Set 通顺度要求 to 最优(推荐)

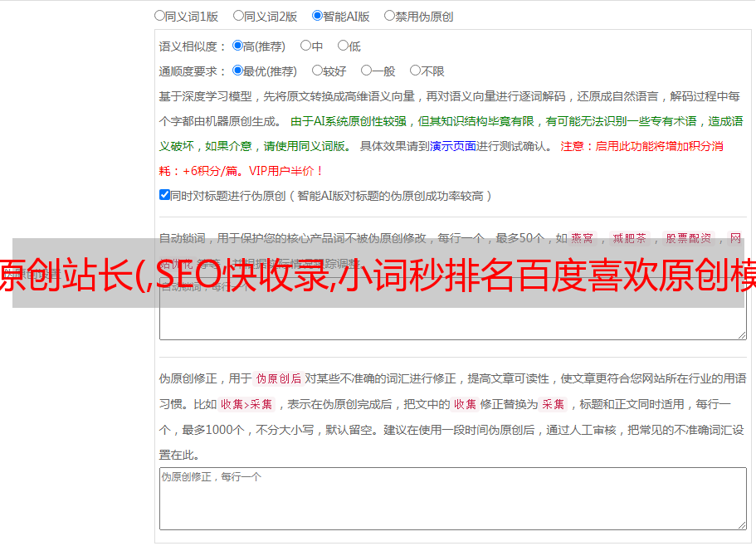(237, 71)
